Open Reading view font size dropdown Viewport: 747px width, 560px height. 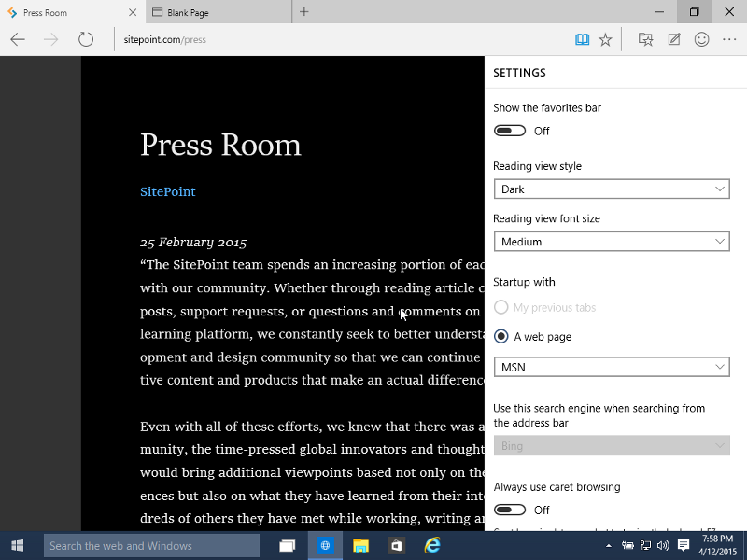(611, 242)
